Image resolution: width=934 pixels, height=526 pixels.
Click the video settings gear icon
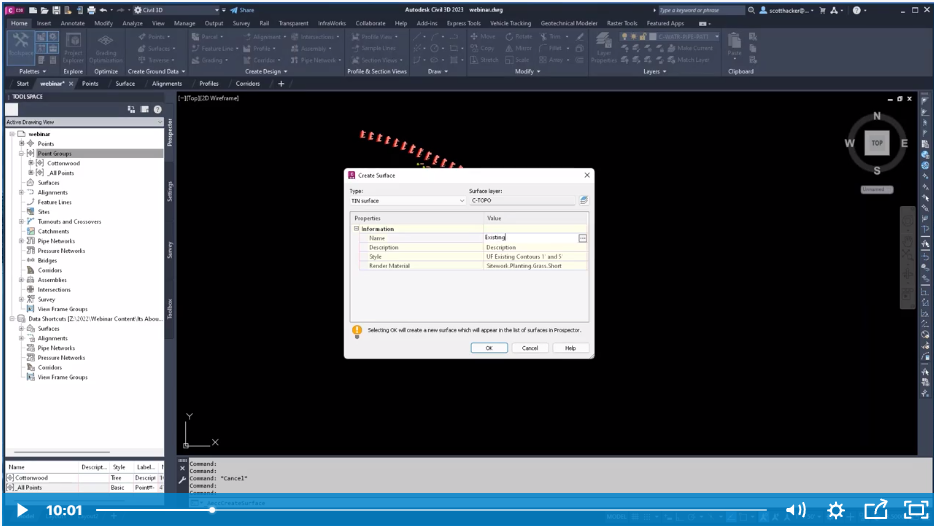pos(836,510)
